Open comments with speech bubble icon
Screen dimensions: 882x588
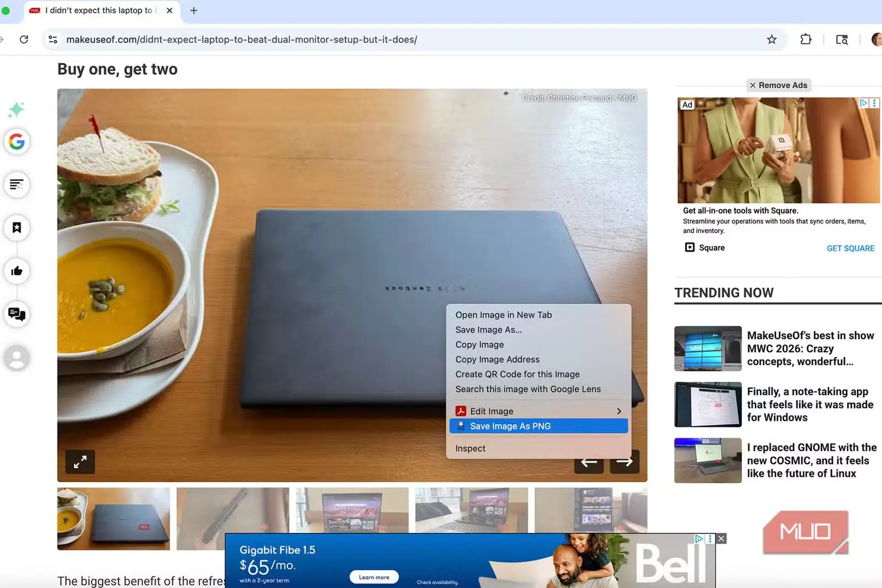17,314
